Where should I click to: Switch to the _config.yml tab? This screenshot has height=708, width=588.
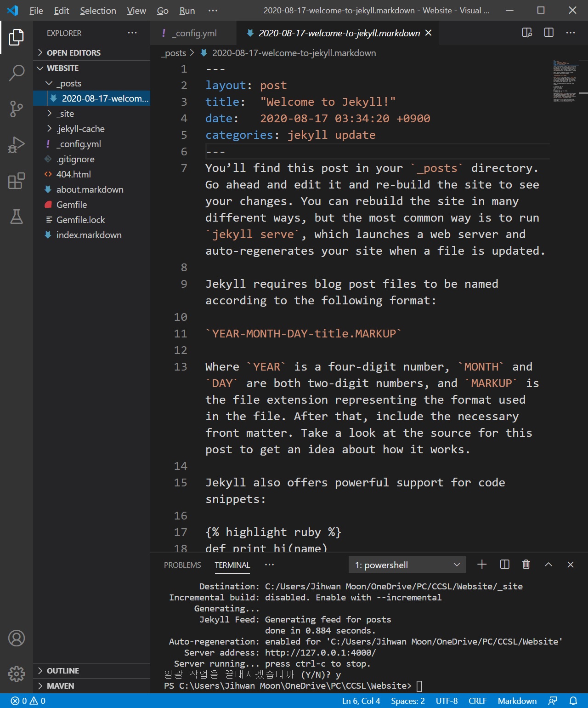coord(193,33)
